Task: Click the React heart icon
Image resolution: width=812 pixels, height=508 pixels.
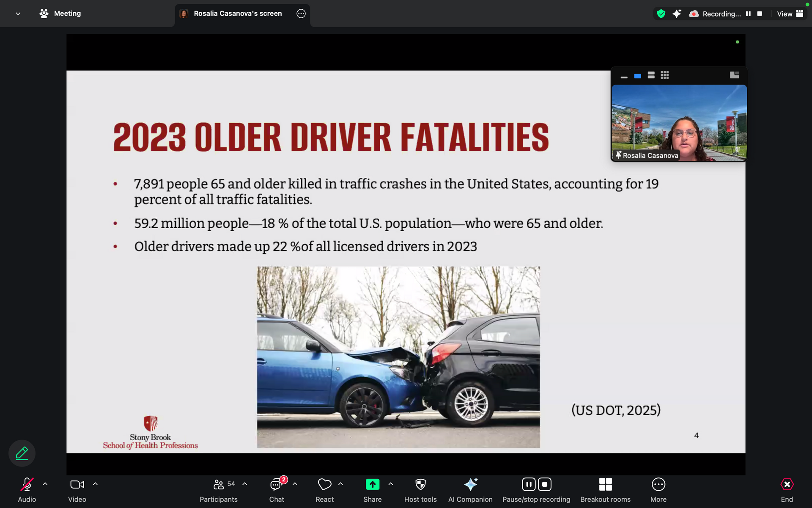Action: pos(324,484)
